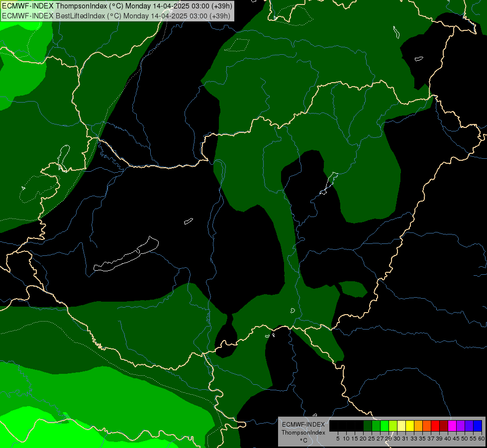The image size is (487, 448).
Task: Click the bright green 27–29 legend swatch
Action: point(385,426)
